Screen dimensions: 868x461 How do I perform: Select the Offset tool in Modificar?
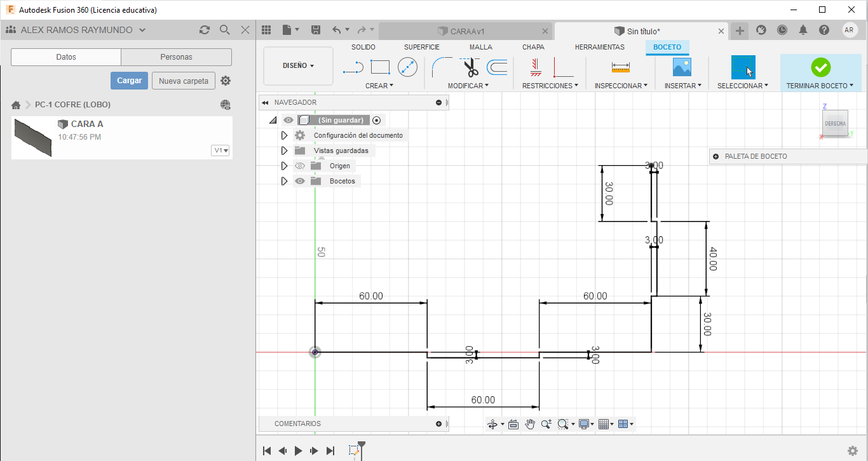coord(497,67)
